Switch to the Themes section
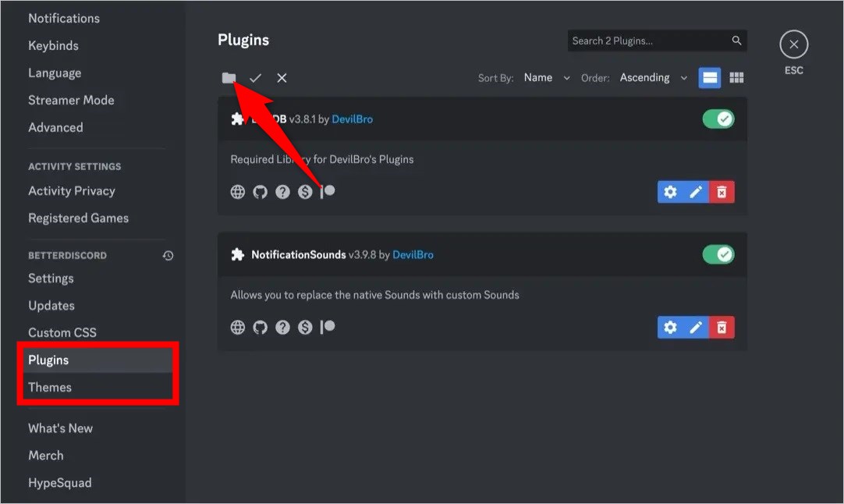The height and width of the screenshot is (504, 844). point(49,387)
